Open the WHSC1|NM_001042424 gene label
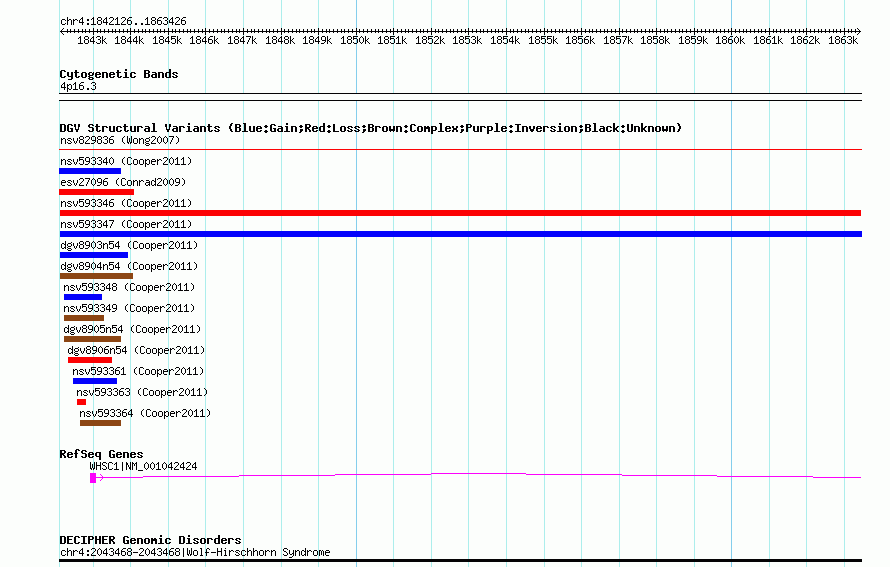Image resolution: width=890 pixels, height=567 pixels. tap(144, 466)
